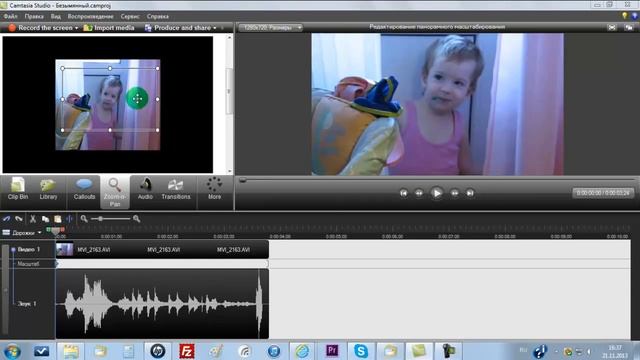Open the Воспроизведение menu
640x360 pixels.
tap(90, 16)
